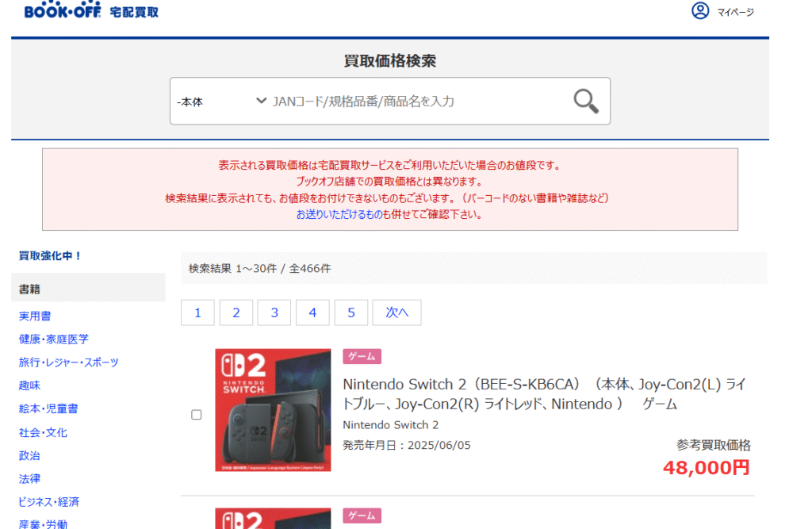The width and height of the screenshot is (812, 529).
Task: Click 買取価格検索 heading text
Action: pos(390,61)
